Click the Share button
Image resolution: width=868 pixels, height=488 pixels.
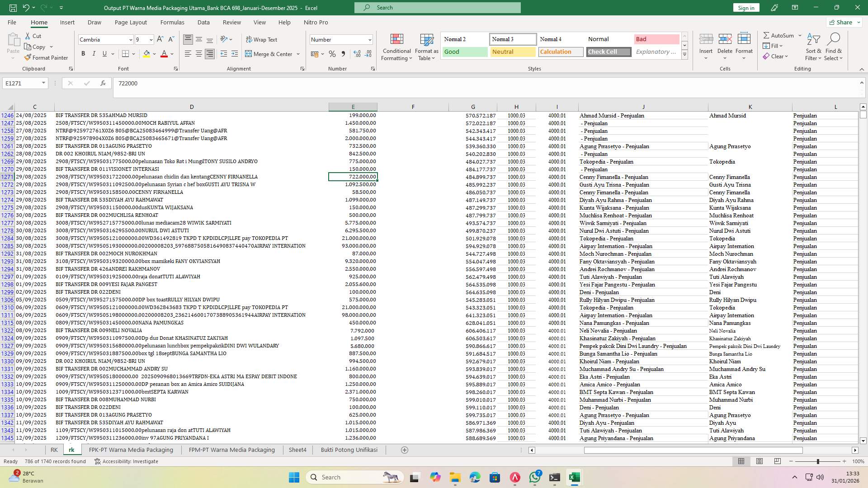pos(843,22)
